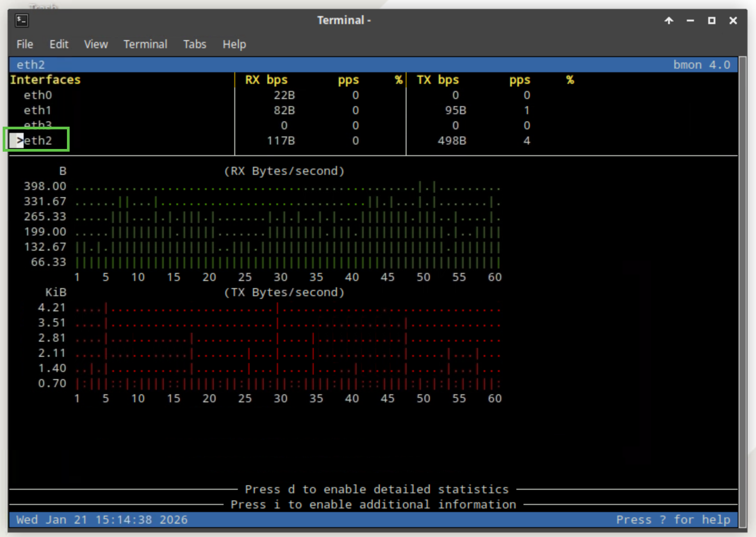The width and height of the screenshot is (756, 537).
Task: Minimize the Terminal window
Action: [690, 21]
